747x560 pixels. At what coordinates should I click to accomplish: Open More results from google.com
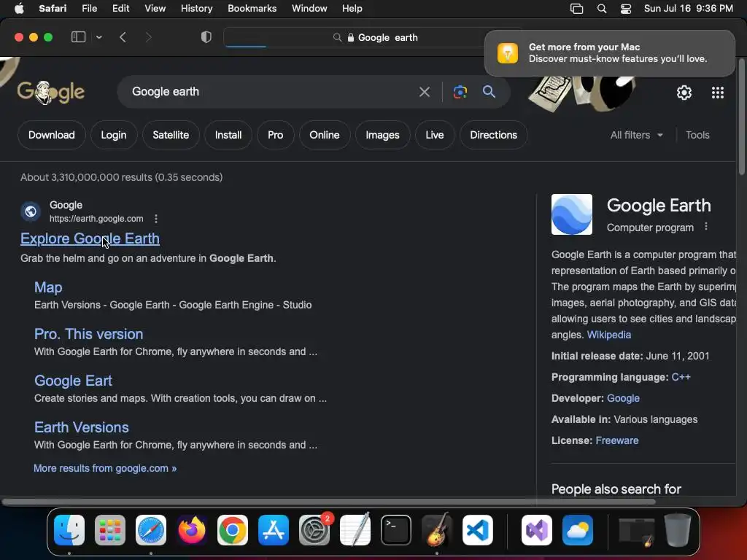click(105, 468)
